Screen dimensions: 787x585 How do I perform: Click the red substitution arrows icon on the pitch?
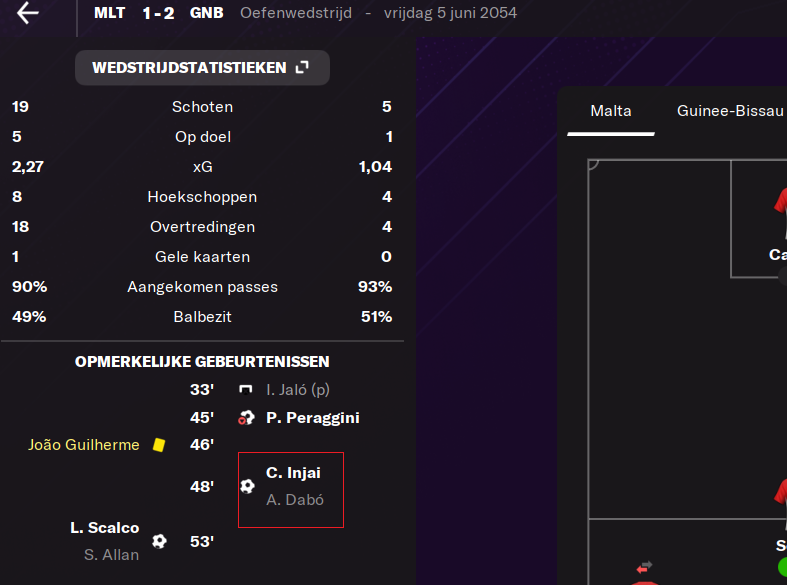[x=644, y=567]
